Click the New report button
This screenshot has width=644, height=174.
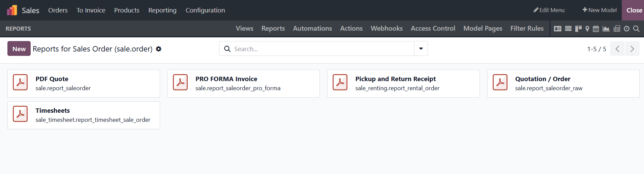19,49
